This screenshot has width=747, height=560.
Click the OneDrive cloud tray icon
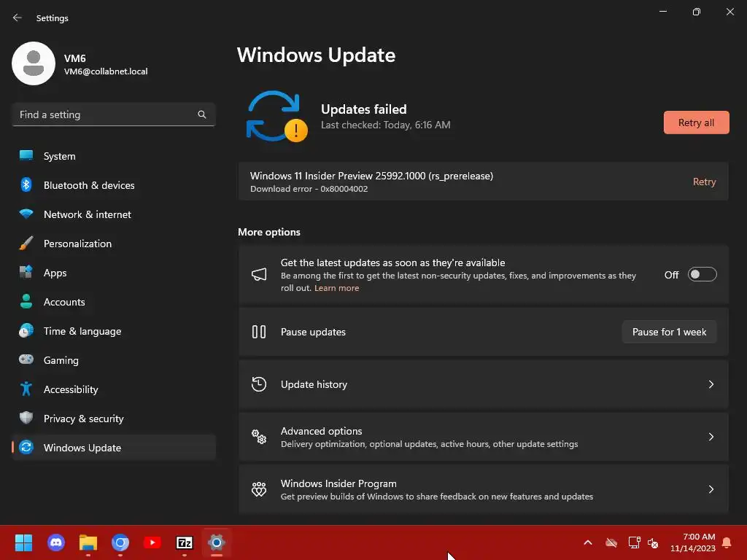pos(611,542)
